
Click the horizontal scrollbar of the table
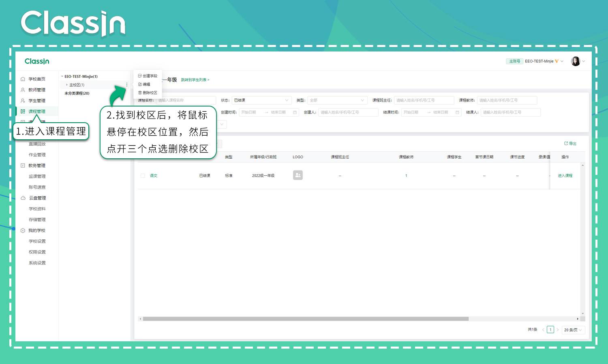click(x=306, y=319)
